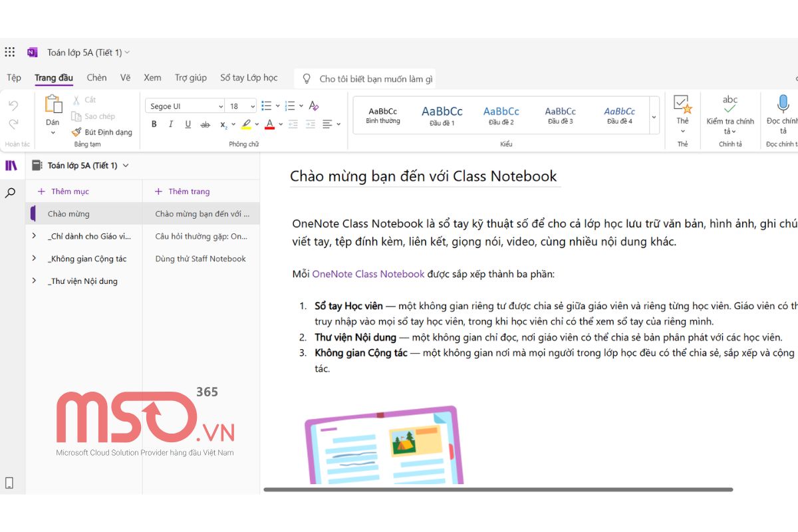Click the Undo arrow icon

13,106
